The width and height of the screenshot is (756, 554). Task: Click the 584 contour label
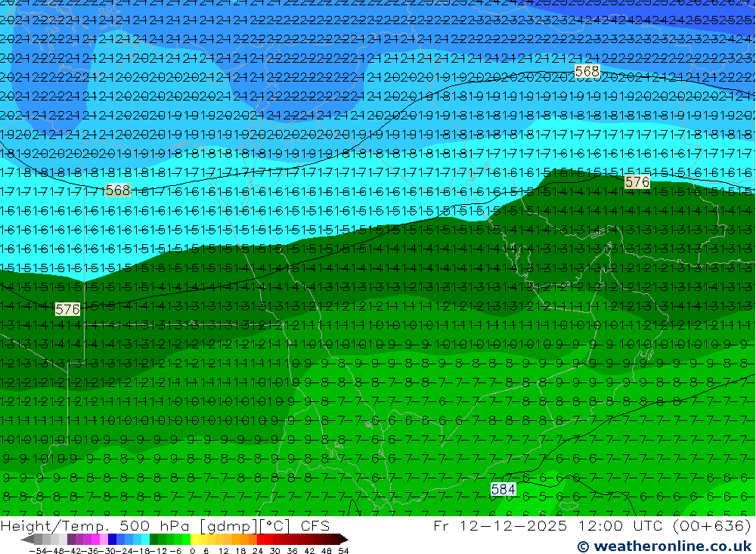click(503, 490)
